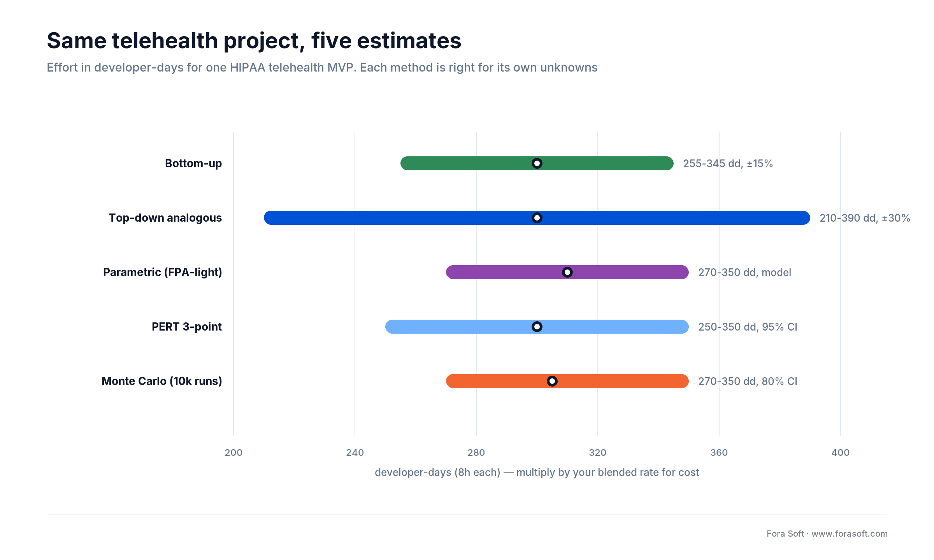Click the midpoint marker on the Monte Carlo bar

click(x=552, y=381)
